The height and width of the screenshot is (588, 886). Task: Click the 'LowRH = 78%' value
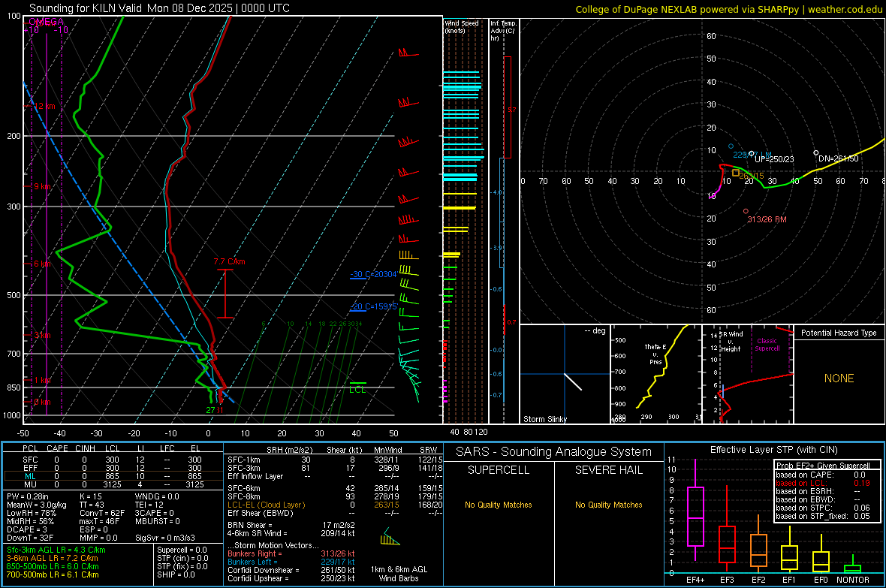coord(32,513)
